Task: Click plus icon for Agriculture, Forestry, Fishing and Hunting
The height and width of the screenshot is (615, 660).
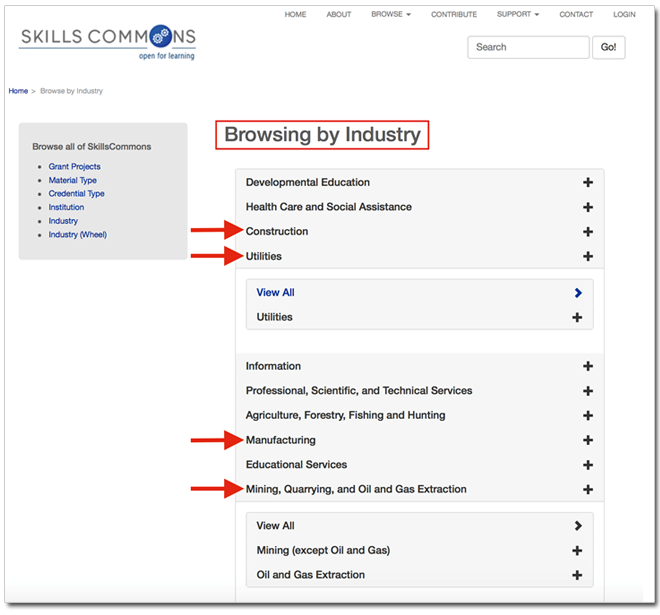Action: coord(588,415)
